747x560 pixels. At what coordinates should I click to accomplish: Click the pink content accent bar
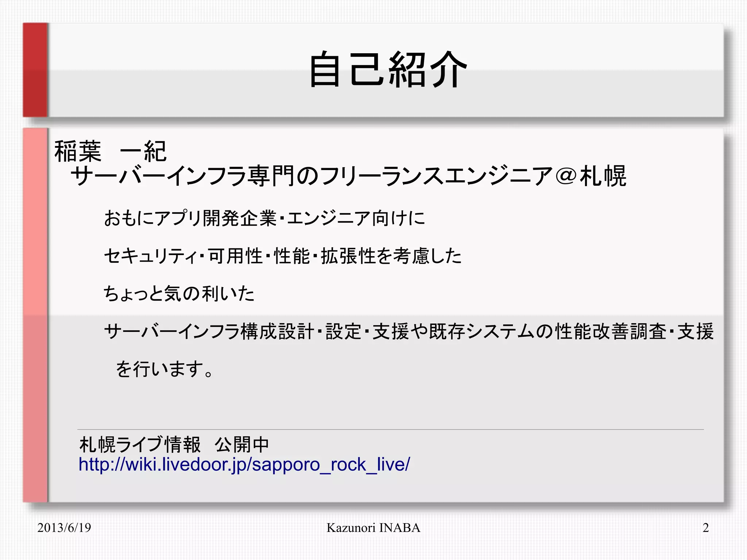pyautogui.click(x=35, y=314)
